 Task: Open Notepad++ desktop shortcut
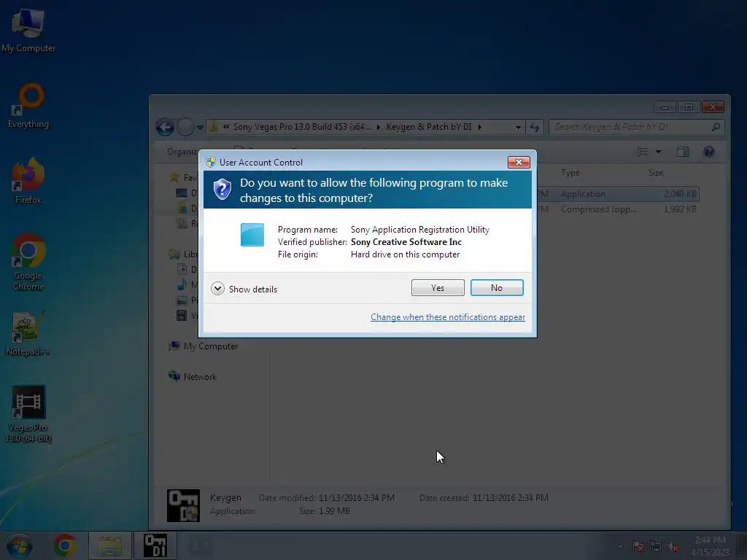tap(28, 333)
